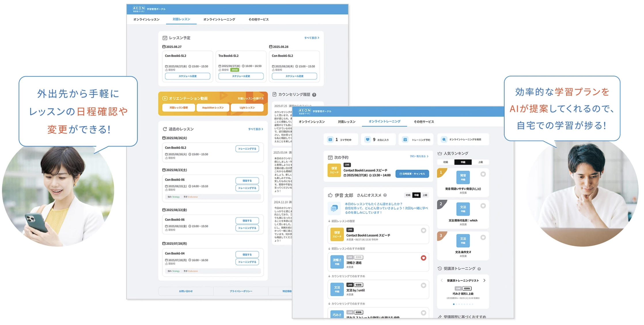Viewport: 644px width, 325px height.
Task: Click スケジュール変更 for Tra Book6-SL2 lesson
Action: click(241, 76)
